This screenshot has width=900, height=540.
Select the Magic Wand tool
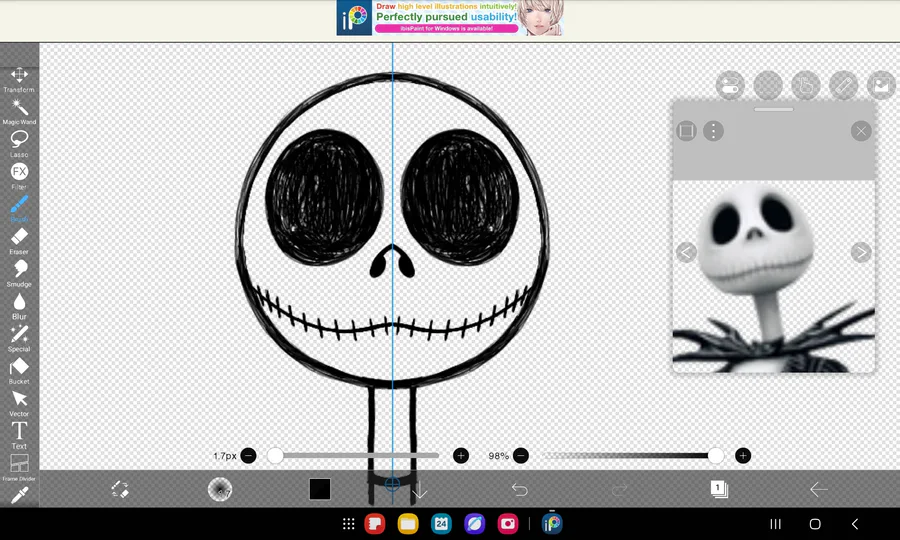(19, 112)
